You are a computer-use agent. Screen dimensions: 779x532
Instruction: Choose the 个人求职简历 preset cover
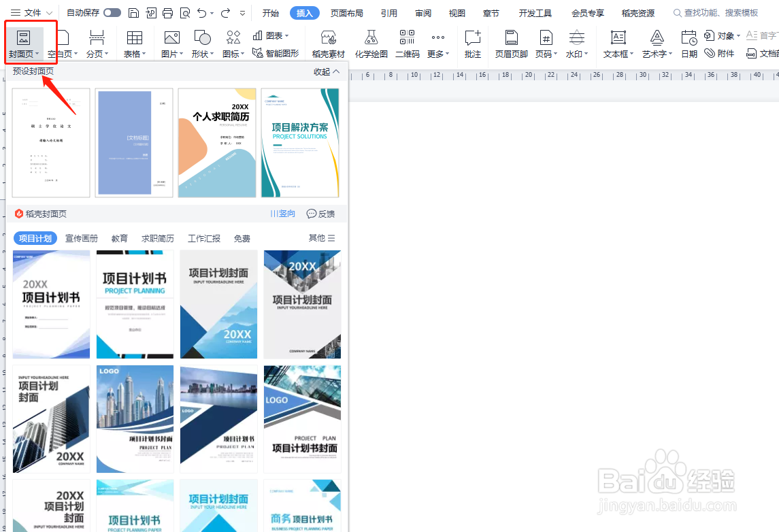click(x=217, y=143)
